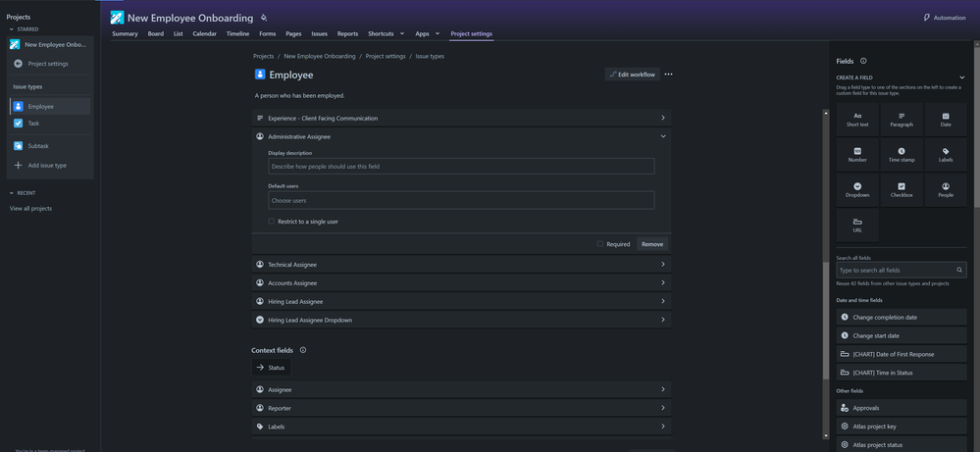Viewport: 980px width, 452px height.
Task: Click the Subtask issue type icon in sidebar
Action: point(18,145)
